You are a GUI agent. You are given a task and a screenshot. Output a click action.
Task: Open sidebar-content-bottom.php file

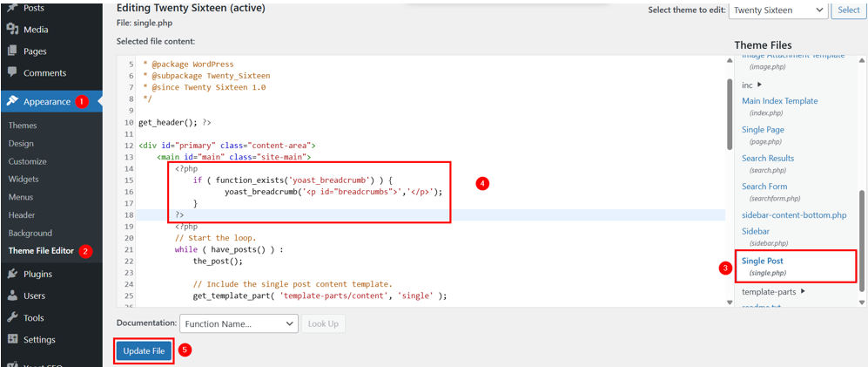pyautogui.click(x=794, y=214)
